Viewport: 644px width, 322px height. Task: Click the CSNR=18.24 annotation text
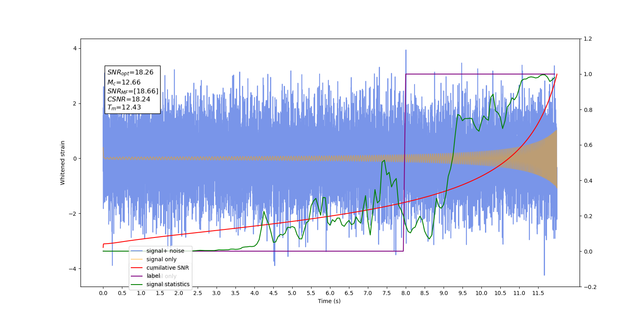coord(129,99)
